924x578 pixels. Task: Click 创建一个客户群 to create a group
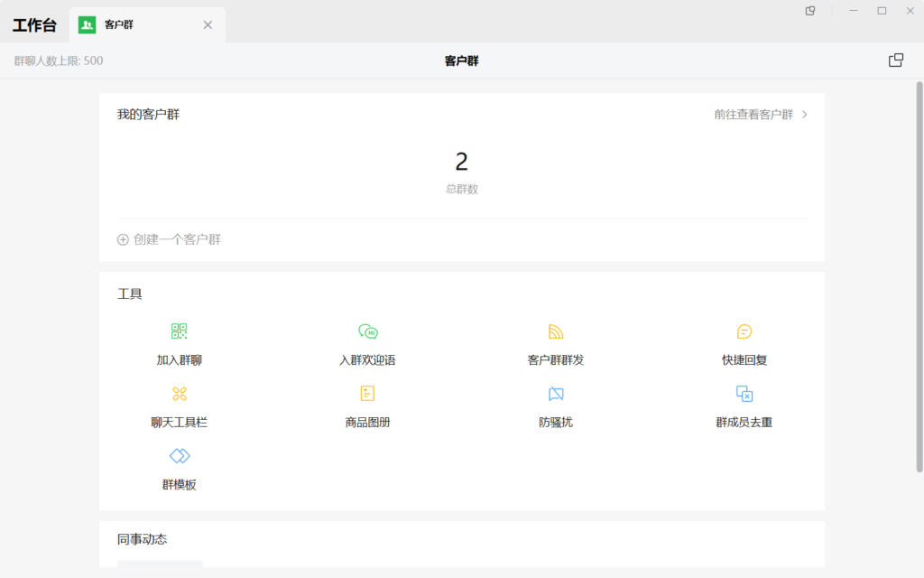click(x=177, y=240)
